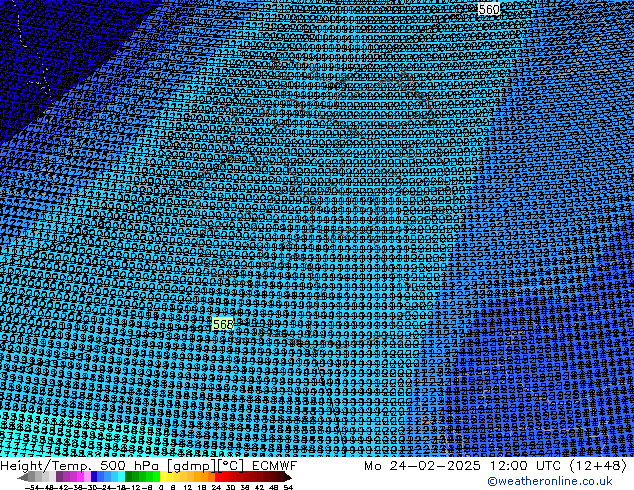634x490 pixels.
Task: Click the '54' legend scale value
Action: point(288,487)
